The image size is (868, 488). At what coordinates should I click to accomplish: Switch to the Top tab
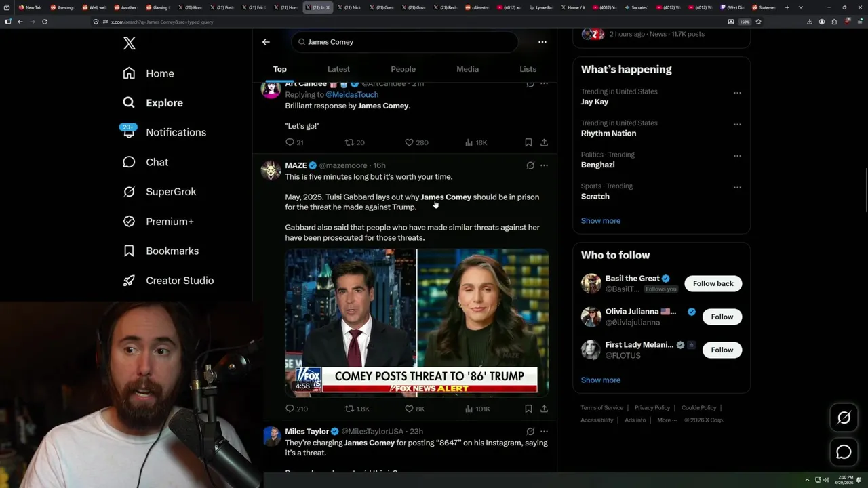coord(280,69)
